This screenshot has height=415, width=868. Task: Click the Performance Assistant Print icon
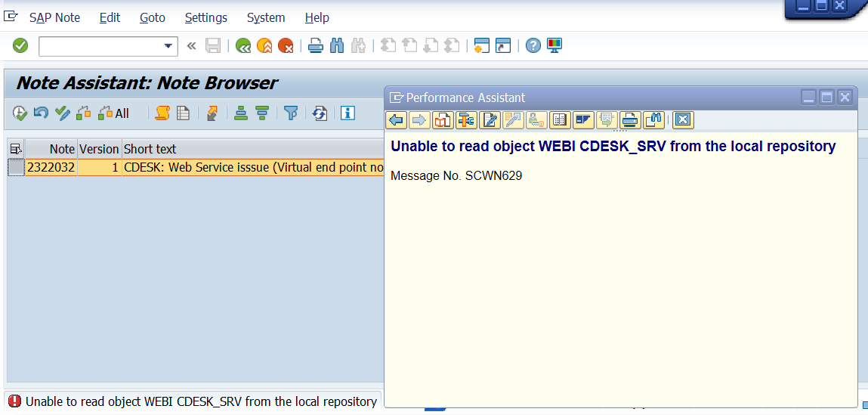[630, 119]
